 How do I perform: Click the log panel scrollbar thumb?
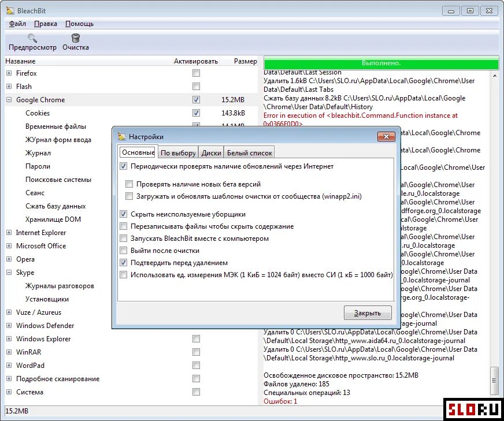click(x=494, y=381)
